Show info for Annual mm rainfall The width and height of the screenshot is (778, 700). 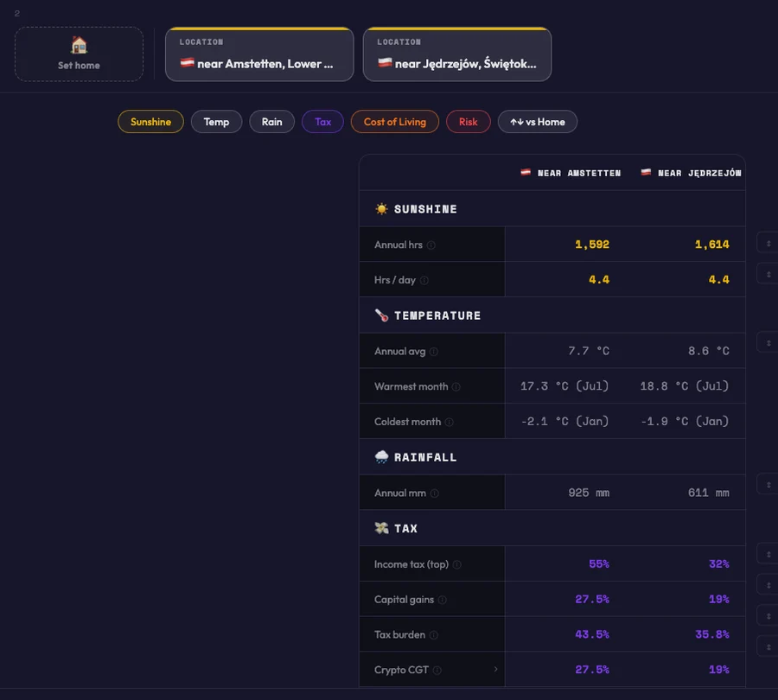pyautogui.click(x=435, y=493)
